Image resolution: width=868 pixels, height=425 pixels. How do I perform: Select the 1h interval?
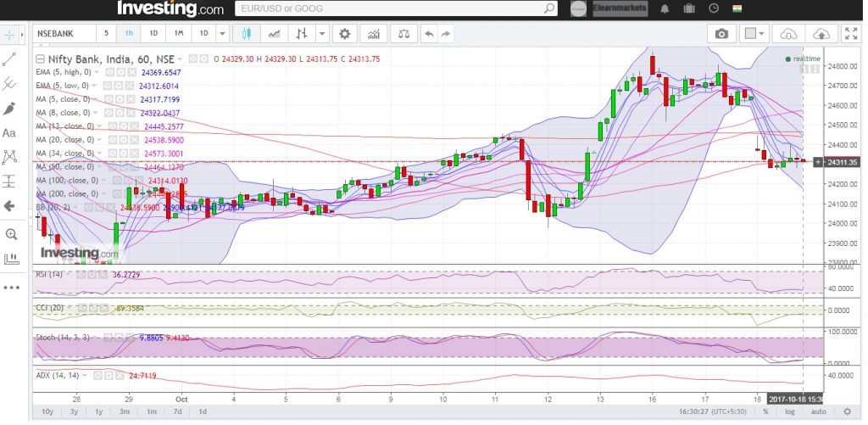pos(129,34)
